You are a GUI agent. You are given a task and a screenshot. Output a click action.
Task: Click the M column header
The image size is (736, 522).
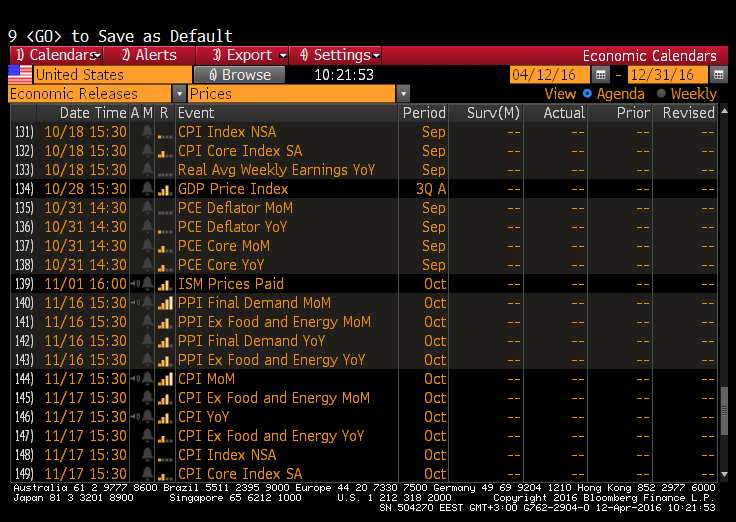coord(148,113)
